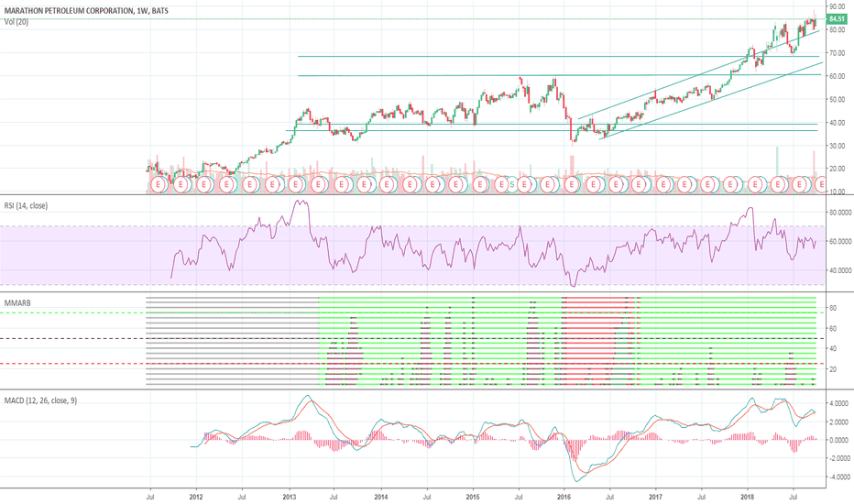This screenshot has width=854, height=504.
Task: Select the MMARB indicator label
Action: pos(17,303)
